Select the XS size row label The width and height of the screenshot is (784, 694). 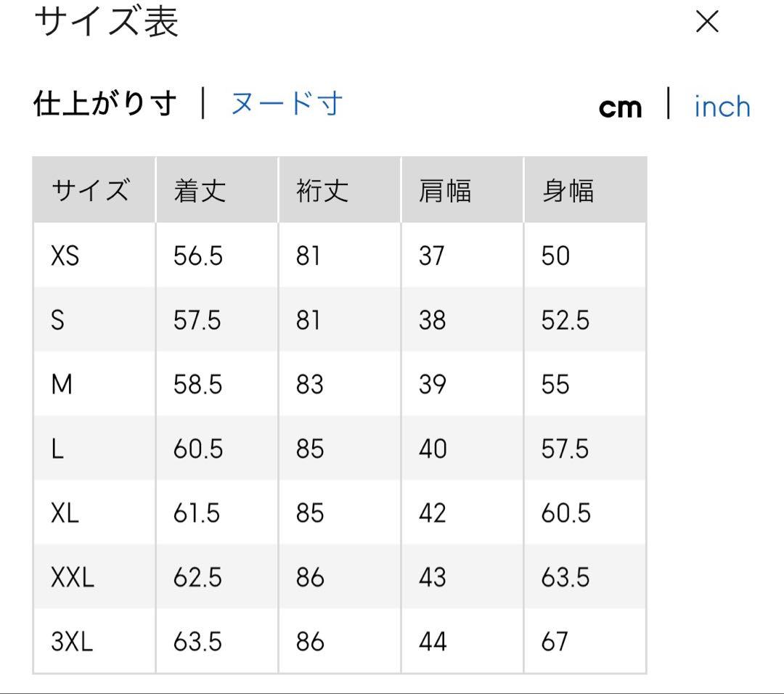65,256
